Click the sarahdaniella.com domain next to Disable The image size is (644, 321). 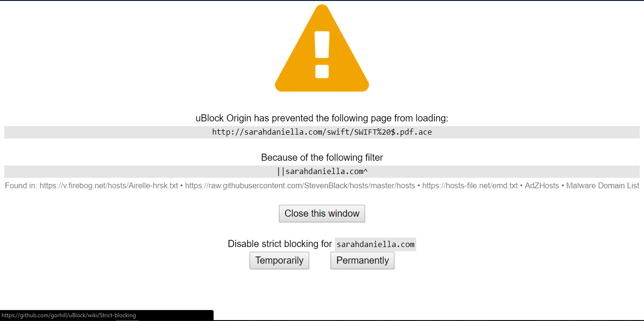[376, 245]
